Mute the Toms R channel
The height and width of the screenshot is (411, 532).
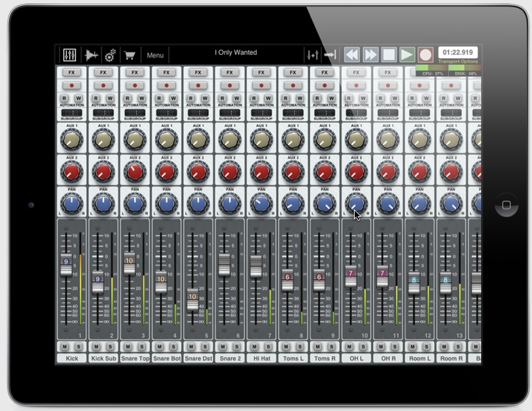[317, 346]
